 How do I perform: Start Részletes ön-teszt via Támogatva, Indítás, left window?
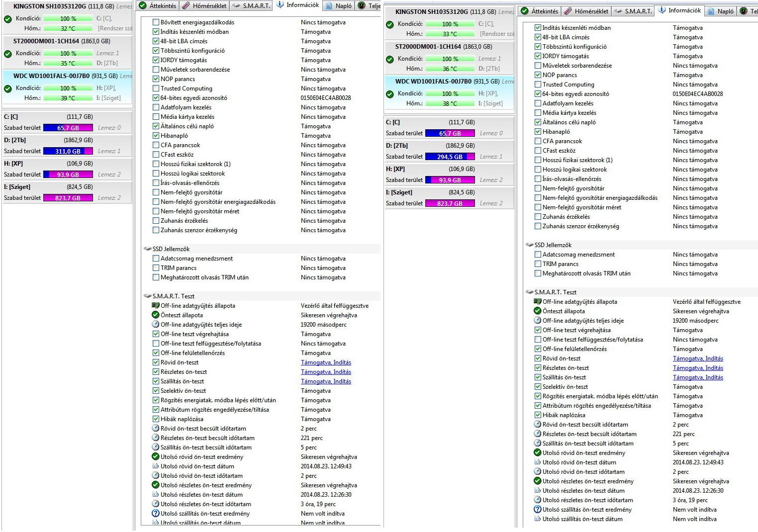coord(326,372)
